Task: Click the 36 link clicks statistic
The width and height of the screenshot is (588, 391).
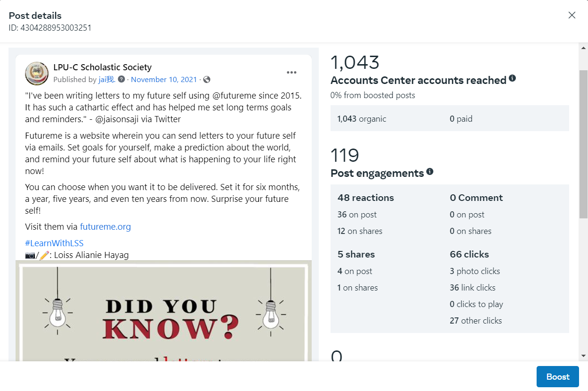Action: click(472, 288)
